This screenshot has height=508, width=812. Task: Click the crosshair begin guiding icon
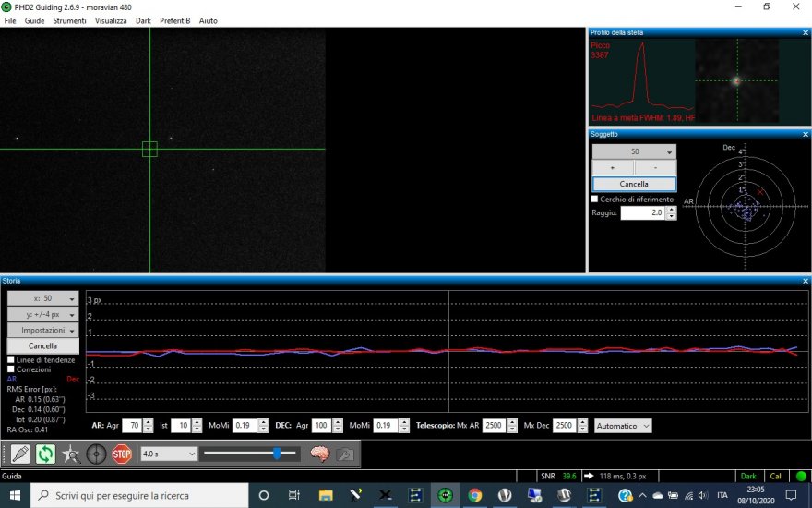tap(96, 454)
